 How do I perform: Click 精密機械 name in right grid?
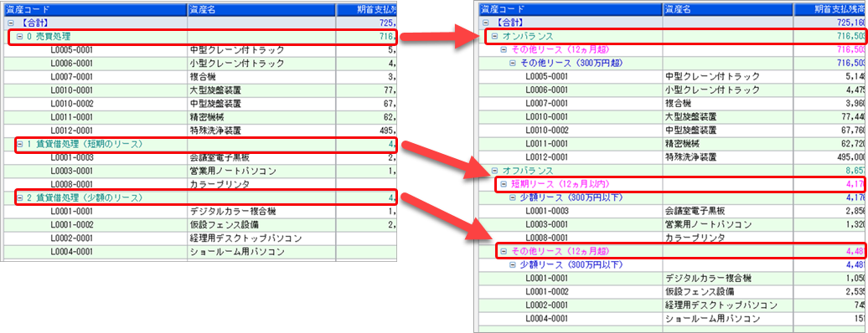[x=682, y=144]
